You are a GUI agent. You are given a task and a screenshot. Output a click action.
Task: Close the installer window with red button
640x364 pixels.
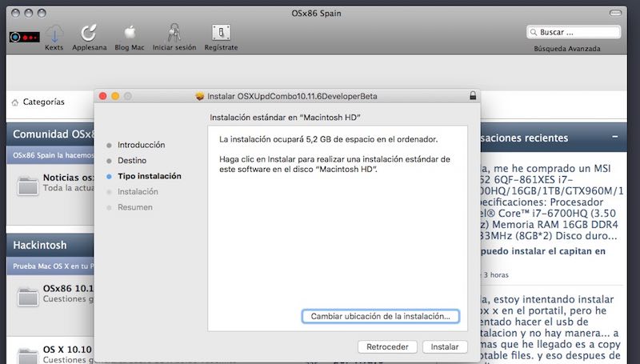103,96
